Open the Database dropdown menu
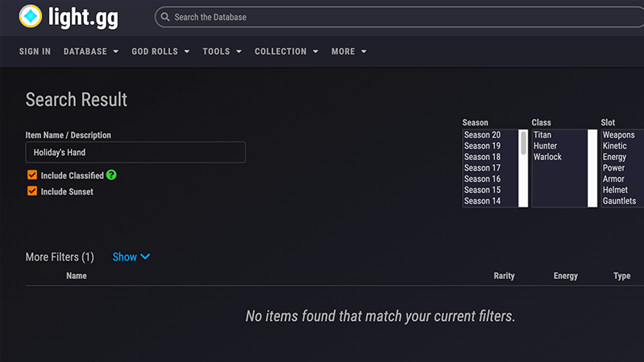This screenshot has width=644, height=362. tap(91, 51)
